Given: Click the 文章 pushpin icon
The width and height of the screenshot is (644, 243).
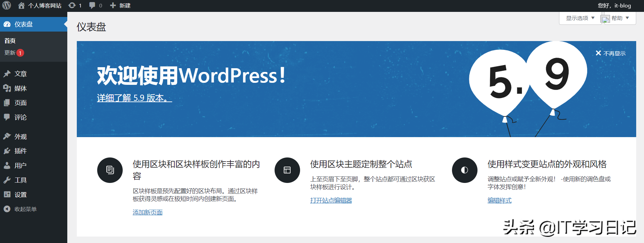Looking at the screenshot, I should pos(7,74).
